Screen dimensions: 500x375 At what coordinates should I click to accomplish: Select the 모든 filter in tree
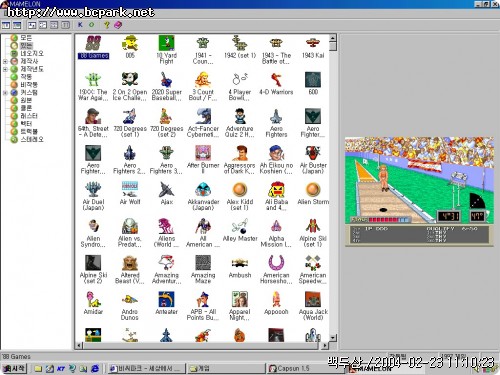click(x=26, y=38)
